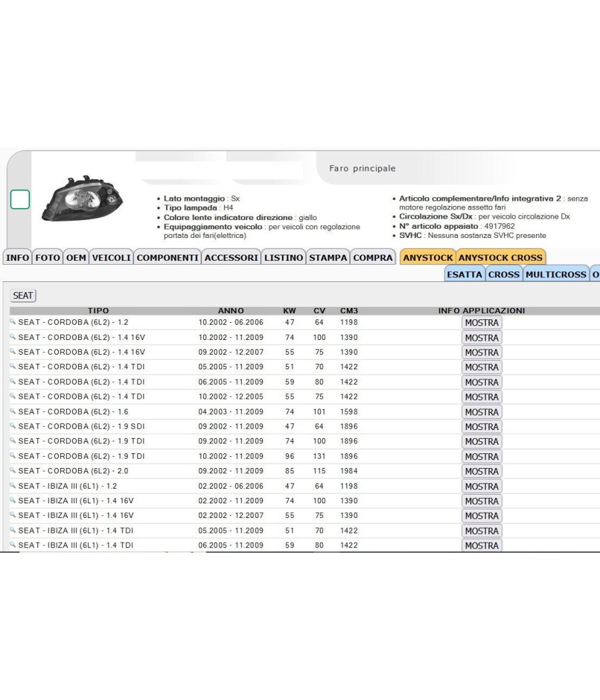Image resolution: width=600 pixels, height=700 pixels.
Task: Click the INFO APPLICAZIONI column header
Action: click(x=482, y=311)
